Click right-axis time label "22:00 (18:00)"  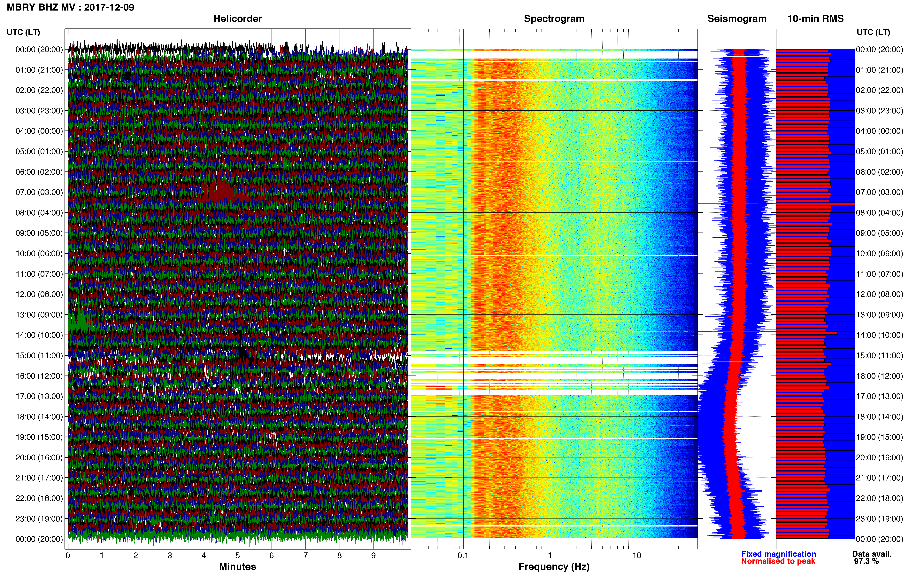(879, 498)
